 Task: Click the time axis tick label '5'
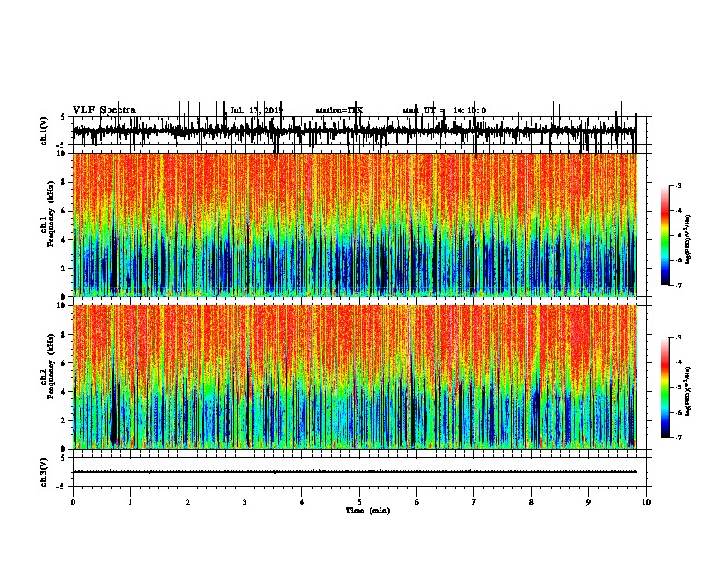point(359,502)
